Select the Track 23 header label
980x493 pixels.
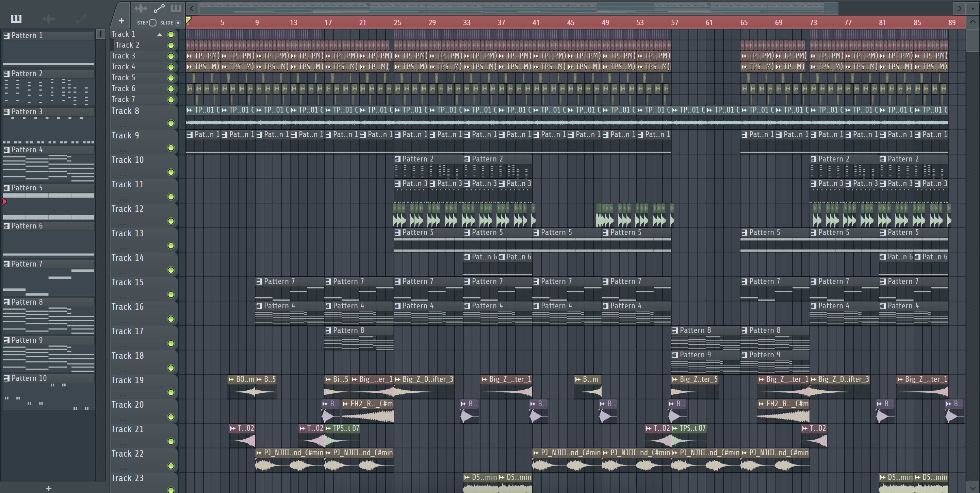pos(128,478)
